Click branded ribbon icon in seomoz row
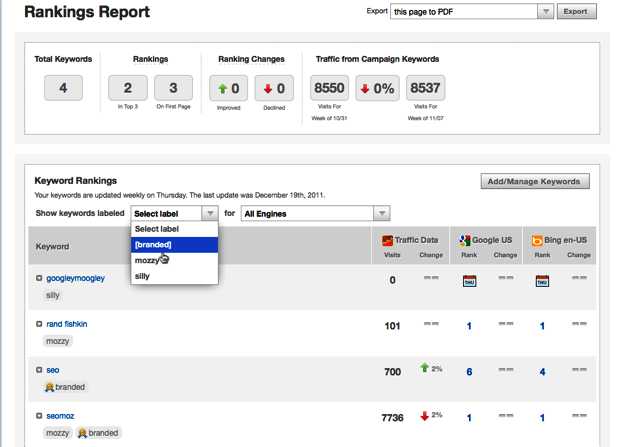 pyautogui.click(x=82, y=433)
